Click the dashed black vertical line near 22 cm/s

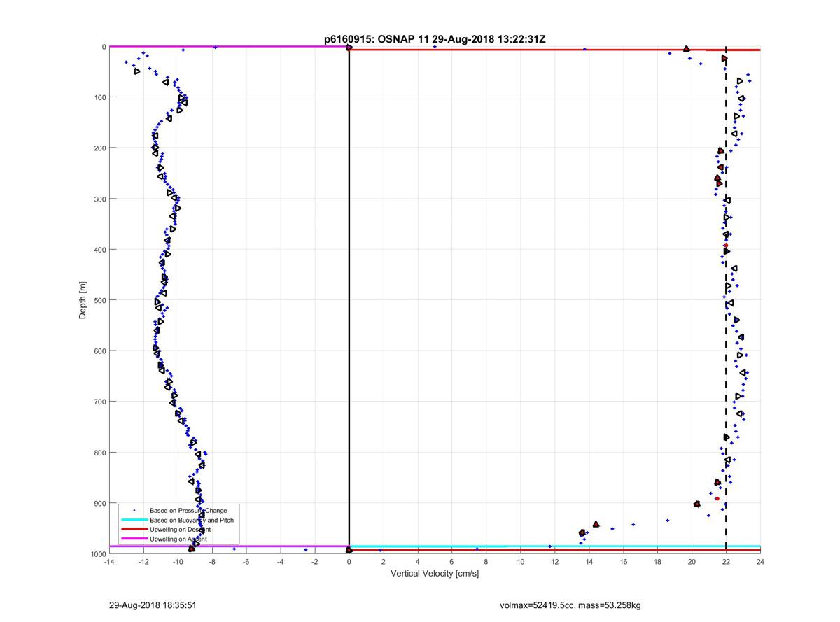click(726, 300)
